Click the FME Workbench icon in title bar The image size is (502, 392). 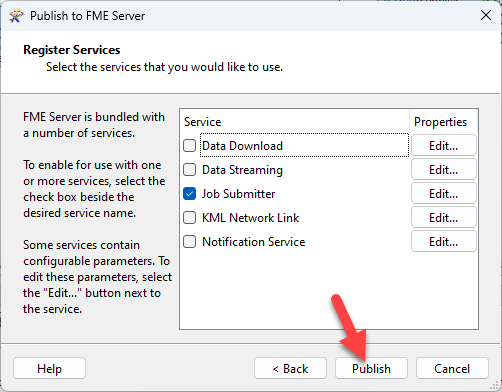coord(16,16)
